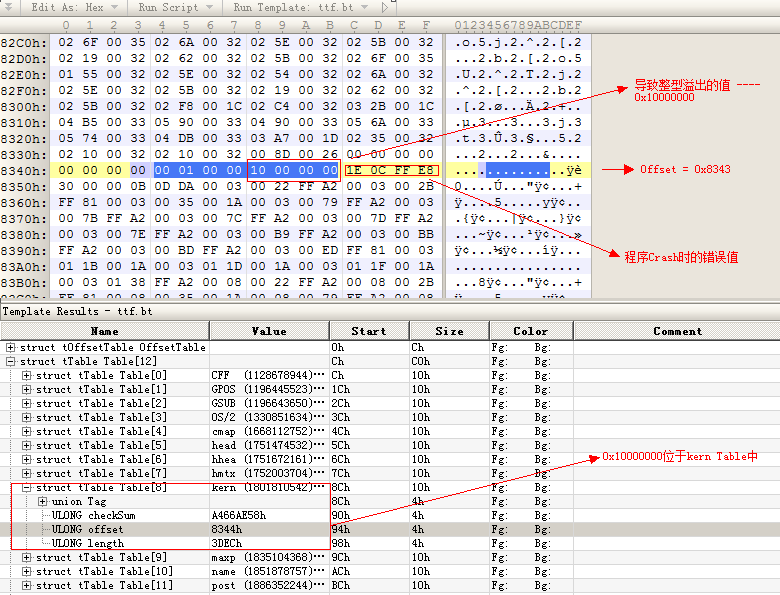Click the Fg: color cell of offset row
This screenshot has height=595, width=780.
pos(500,529)
